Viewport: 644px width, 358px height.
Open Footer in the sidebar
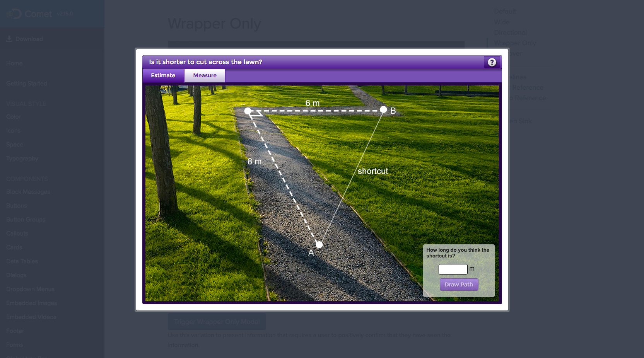pos(15,331)
